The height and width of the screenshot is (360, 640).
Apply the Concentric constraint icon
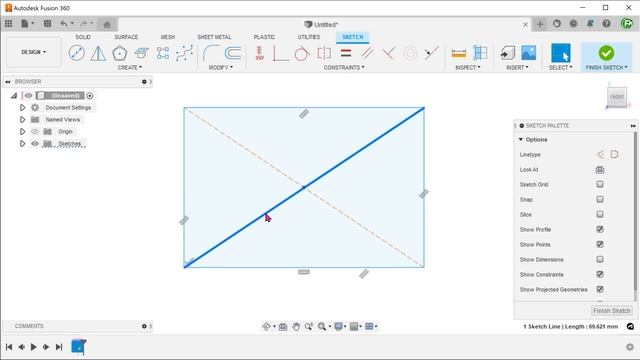[x=410, y=53]
